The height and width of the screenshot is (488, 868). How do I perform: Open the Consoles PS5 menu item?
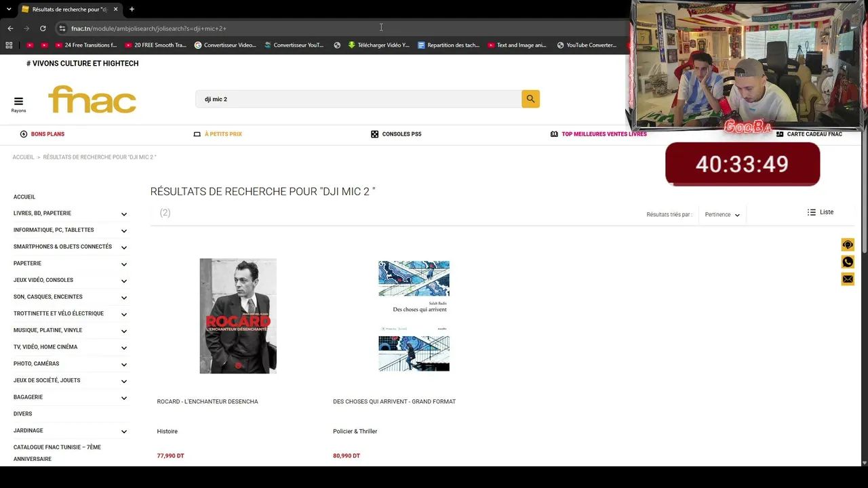tap(396, 134)
